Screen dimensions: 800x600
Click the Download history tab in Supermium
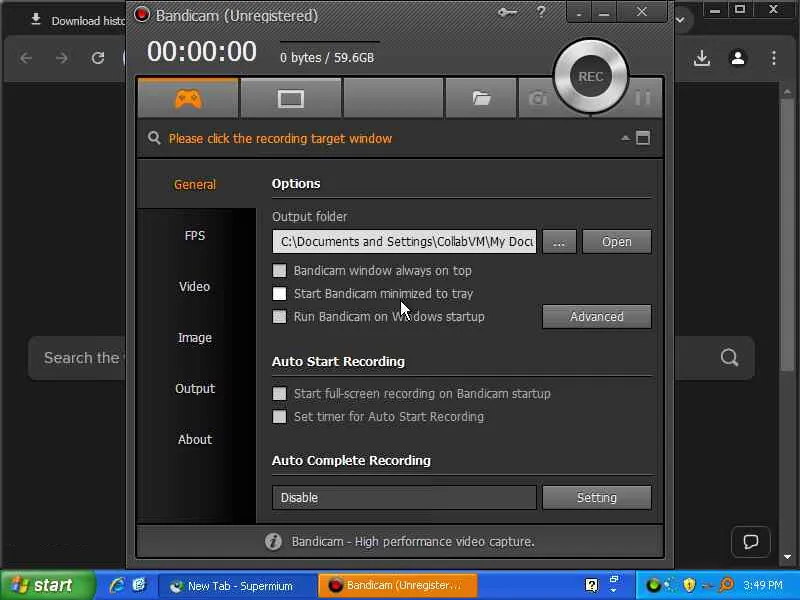click(77, 20)
